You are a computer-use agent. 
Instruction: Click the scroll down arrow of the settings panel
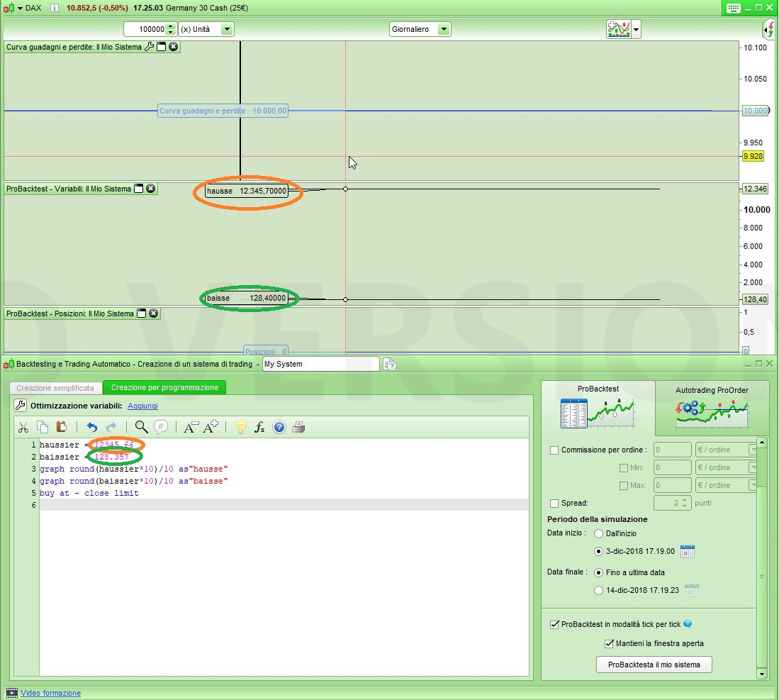[761, 674]
